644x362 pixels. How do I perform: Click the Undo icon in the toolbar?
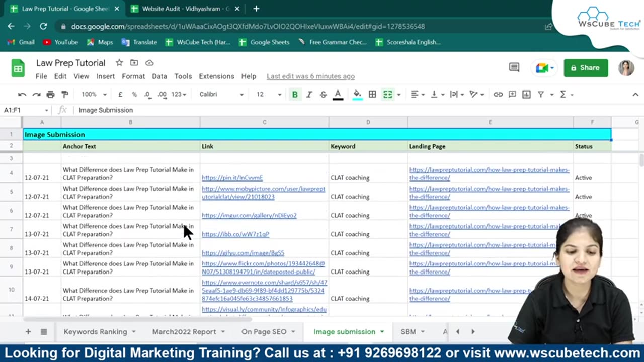pyautogui.click(x=22, y=94)
